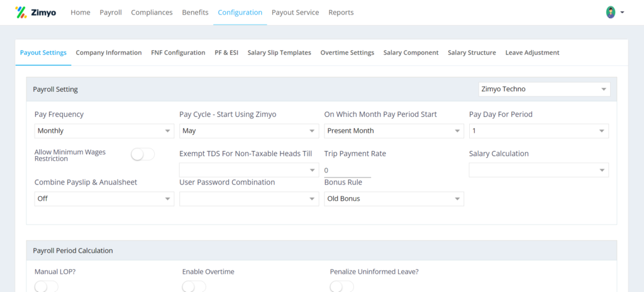
Task: Open the Zimyo Techno company selector
Action: click(x=544, y=89)
